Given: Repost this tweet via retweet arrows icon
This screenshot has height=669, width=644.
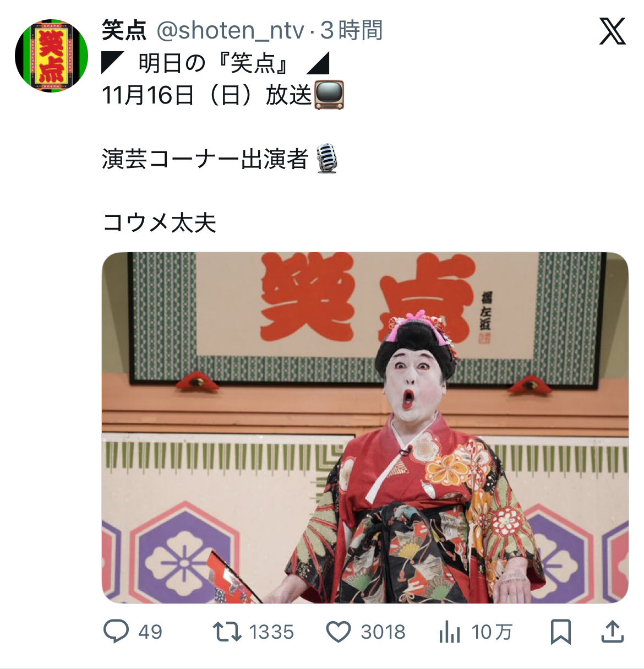Looking at the screenshot, I should (x=227, y=632).
